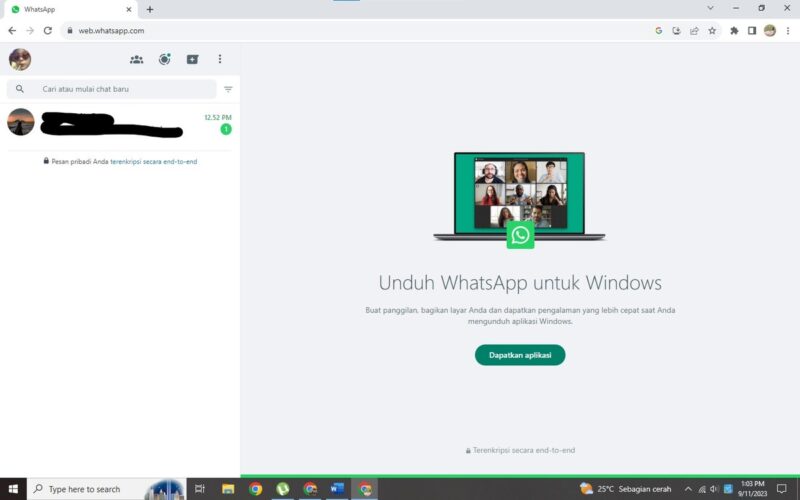
Task: Open the notifications action center icon
Action: point(782,489)
